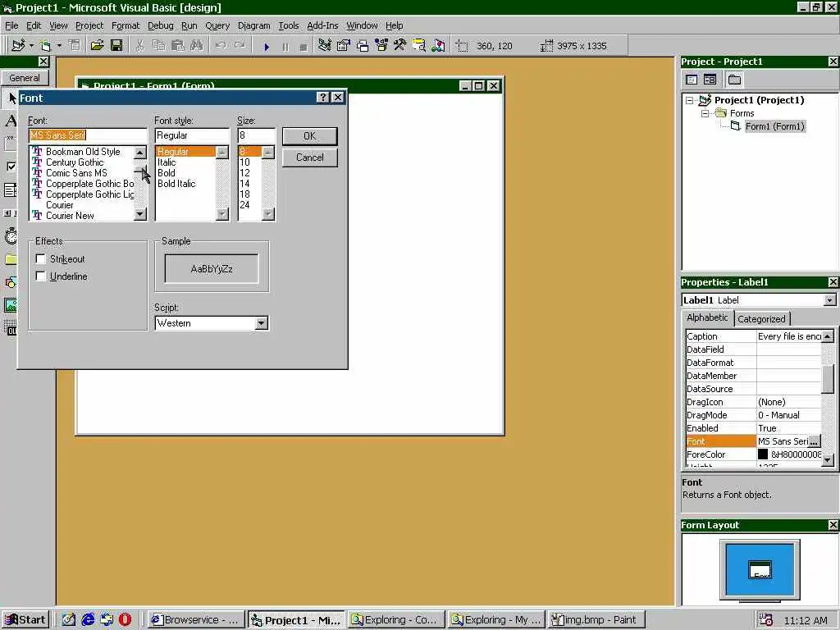Select Italic font style in list
This screenshot has width=840, height=630.
(x=167, y=162)
